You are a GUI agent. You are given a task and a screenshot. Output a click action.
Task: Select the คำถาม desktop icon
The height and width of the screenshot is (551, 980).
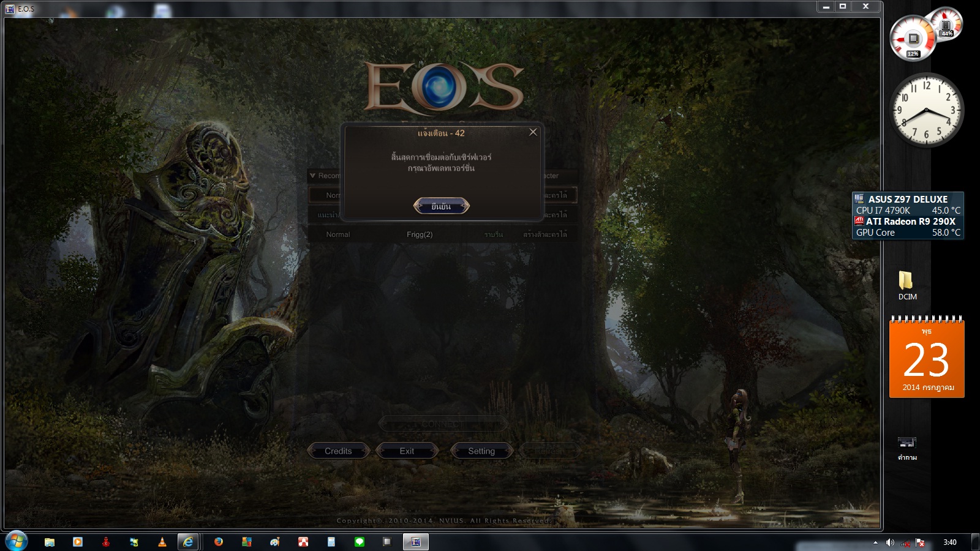coord(907,448)
